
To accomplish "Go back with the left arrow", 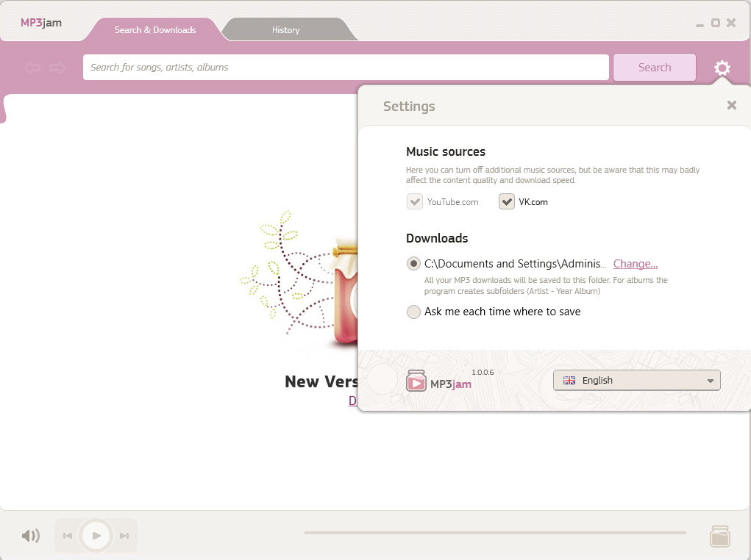I will coord(32,68).
